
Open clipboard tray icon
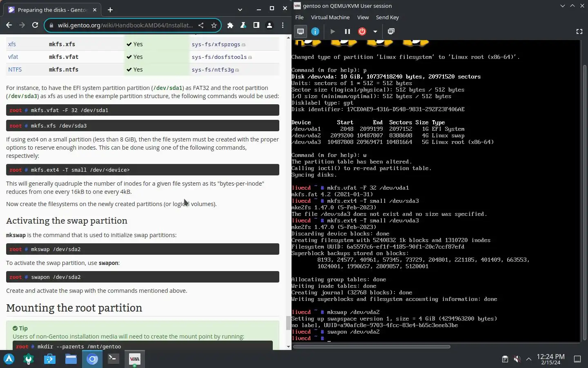(505, 359)
